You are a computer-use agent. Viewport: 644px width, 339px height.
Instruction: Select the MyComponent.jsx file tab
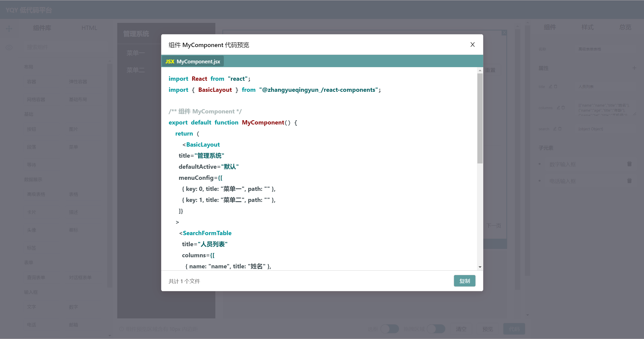tap(193, 61)
